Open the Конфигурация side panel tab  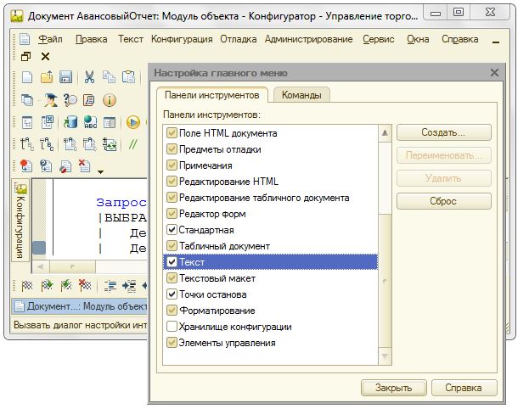pyautogui.click(x=21, y=221)
